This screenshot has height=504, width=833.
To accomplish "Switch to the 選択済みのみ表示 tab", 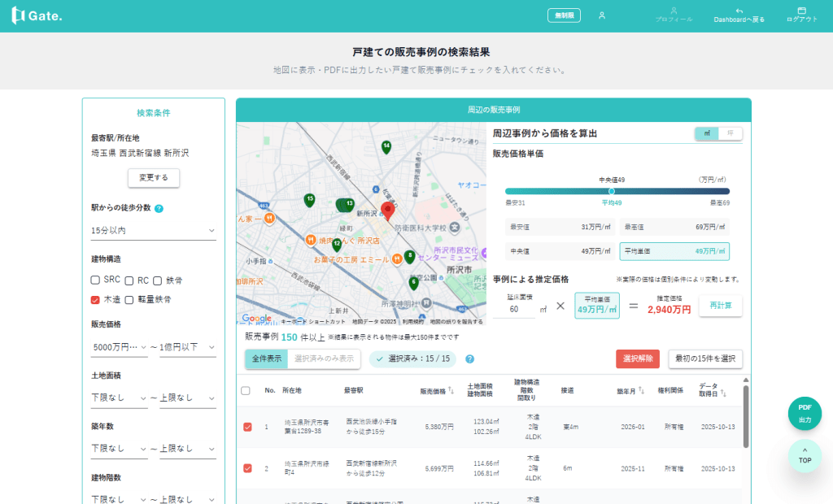I will coord(324,358).
